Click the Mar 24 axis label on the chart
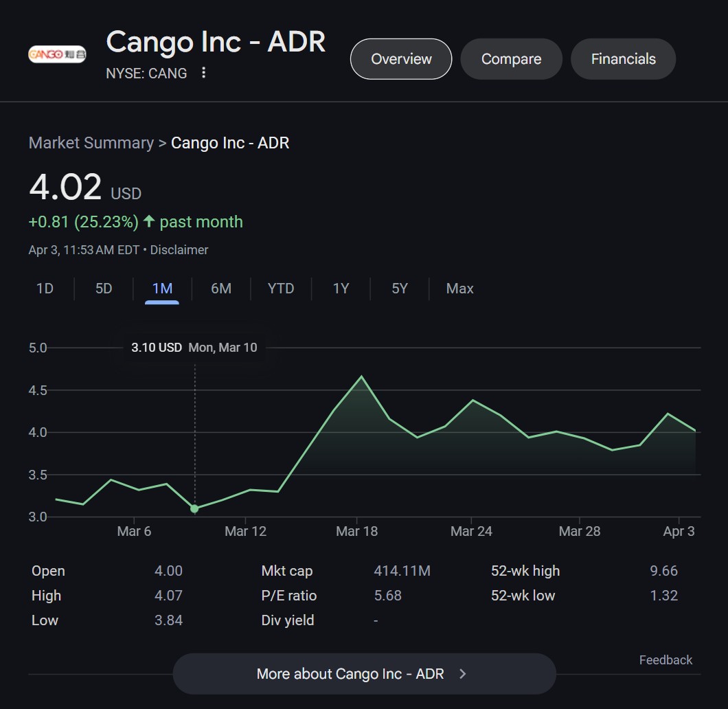The image size is (728, 709). pos(472,531)
